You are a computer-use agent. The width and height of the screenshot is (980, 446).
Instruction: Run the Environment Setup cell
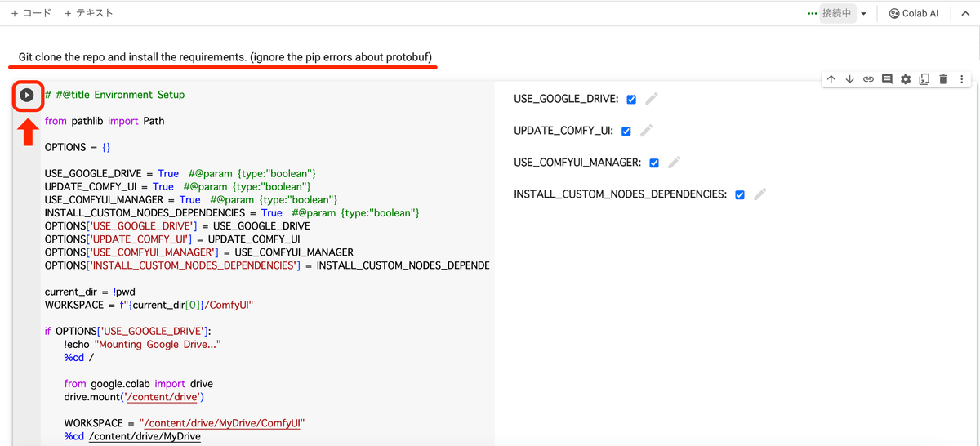(27, 95)
